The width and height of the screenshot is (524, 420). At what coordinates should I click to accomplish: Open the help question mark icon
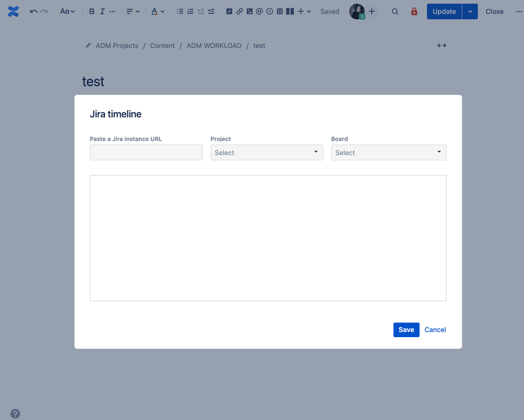coord(15,414)
